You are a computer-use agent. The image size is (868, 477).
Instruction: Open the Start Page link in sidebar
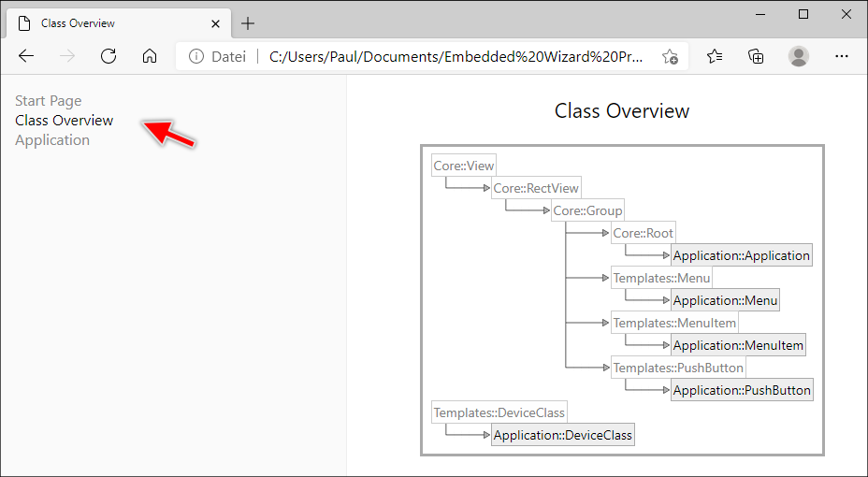coord(48,101)
